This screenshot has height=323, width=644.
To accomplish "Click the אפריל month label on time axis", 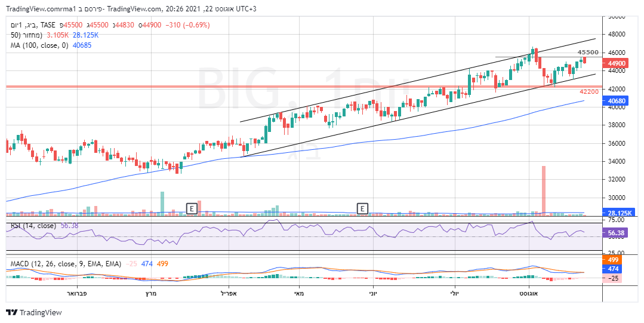I will coord(229,294).
